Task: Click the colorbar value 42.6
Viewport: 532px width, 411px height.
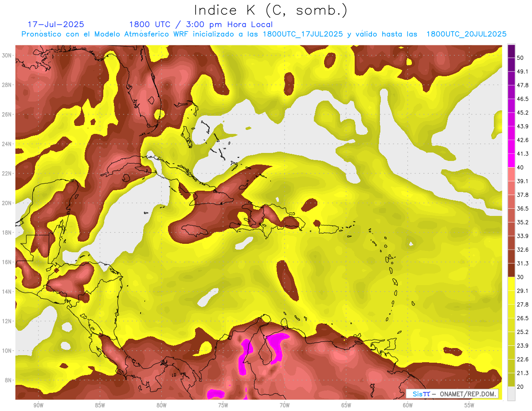Action: (522, 140)
